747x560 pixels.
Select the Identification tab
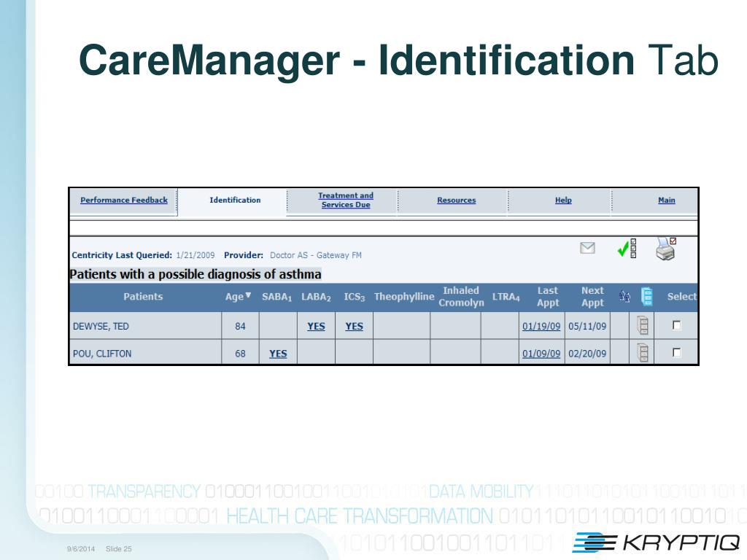coord(235,200)
